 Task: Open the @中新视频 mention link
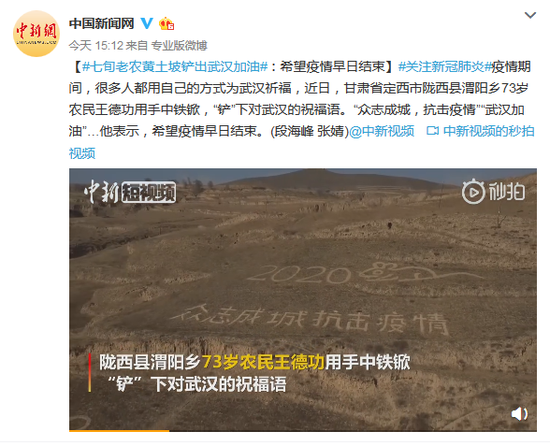pyautogui.click(x=382, y=131)
